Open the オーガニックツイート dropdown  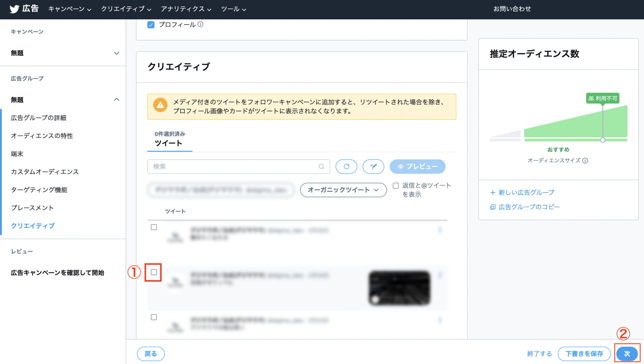pos(343,190)
